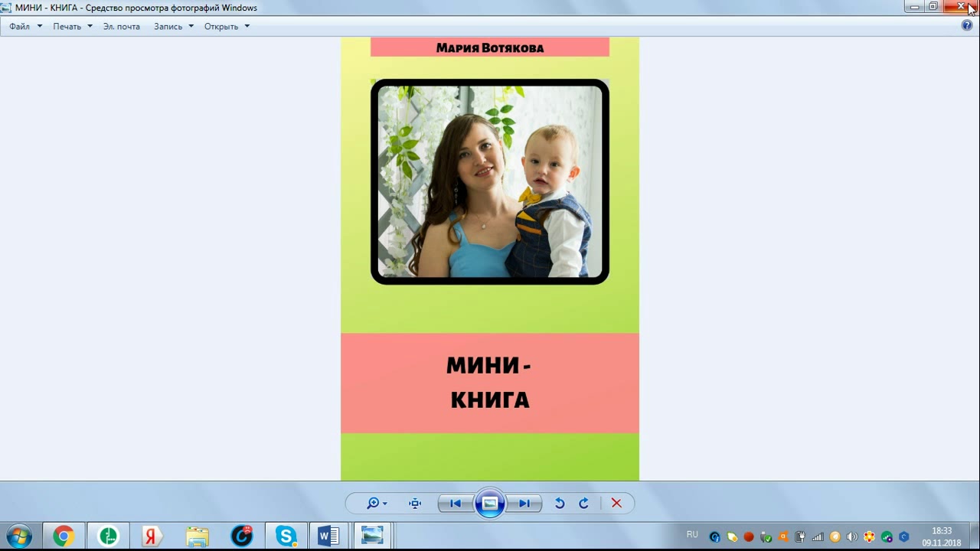
Task: Rotate image clockwise
Action: (x=583, y=503)
